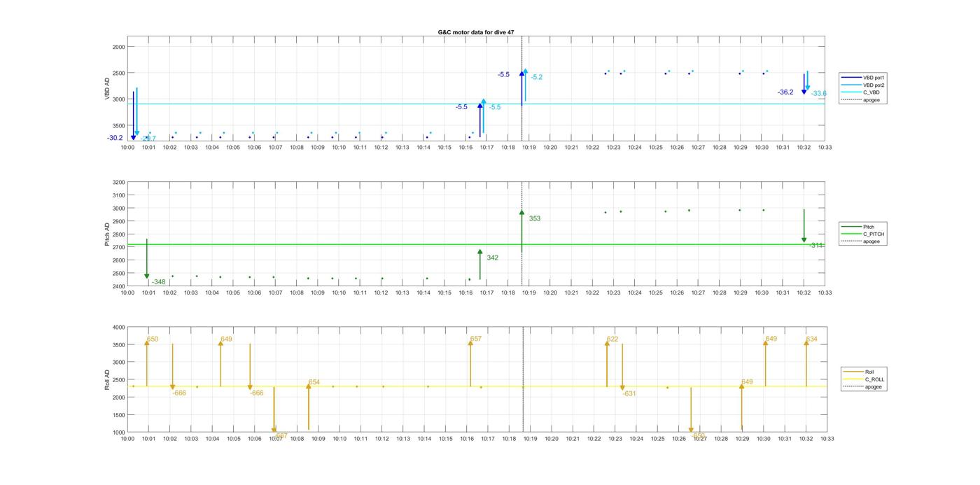The width and height of the screenshot is (980, 485).
Task: Click the dark-blue down arrow labeled -36.2
Action: click(804, 84)
